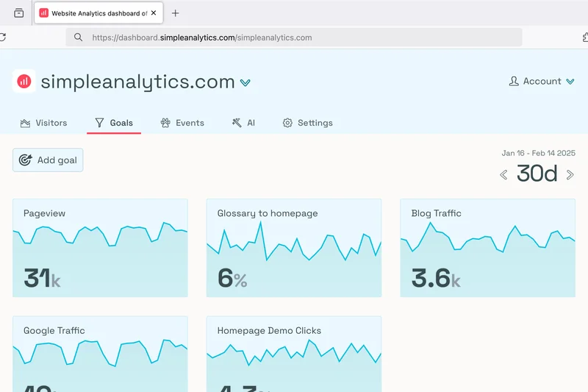Go to previous 30-day period arrow
This screenshot has height=392, width=588.
503,174
